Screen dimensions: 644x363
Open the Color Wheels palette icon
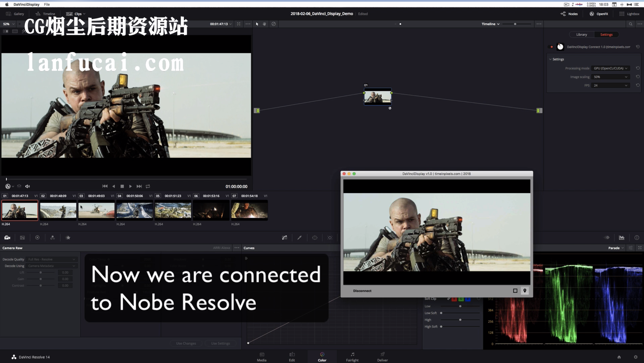37,237
